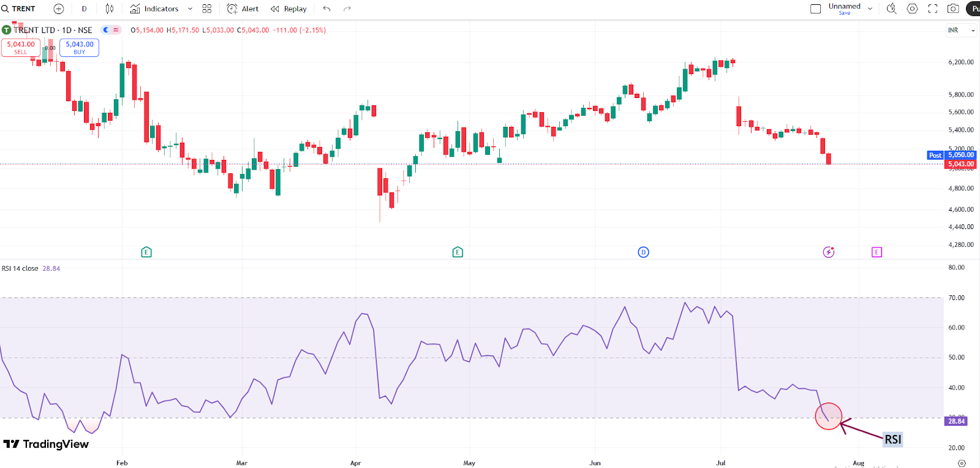Click the low price L5,033.00 value
This screenshot has width=980, height=468.
218,30
